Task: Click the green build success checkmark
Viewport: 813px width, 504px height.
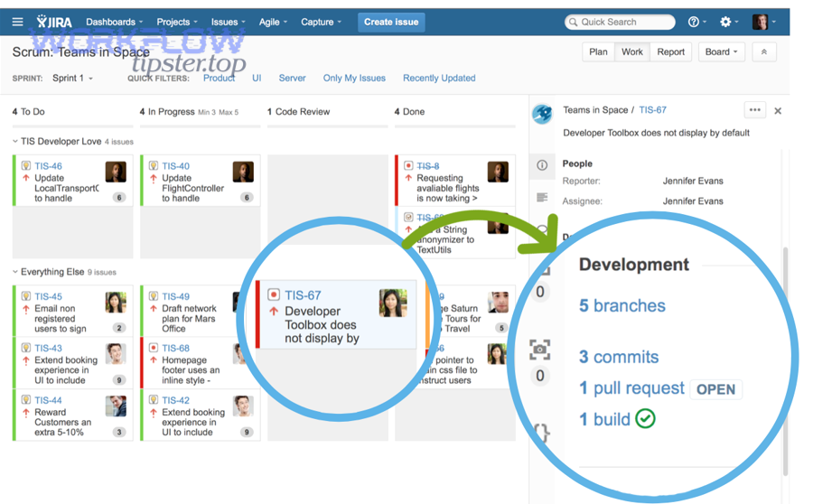Action: pyautogui.click(x=645, y=418)
